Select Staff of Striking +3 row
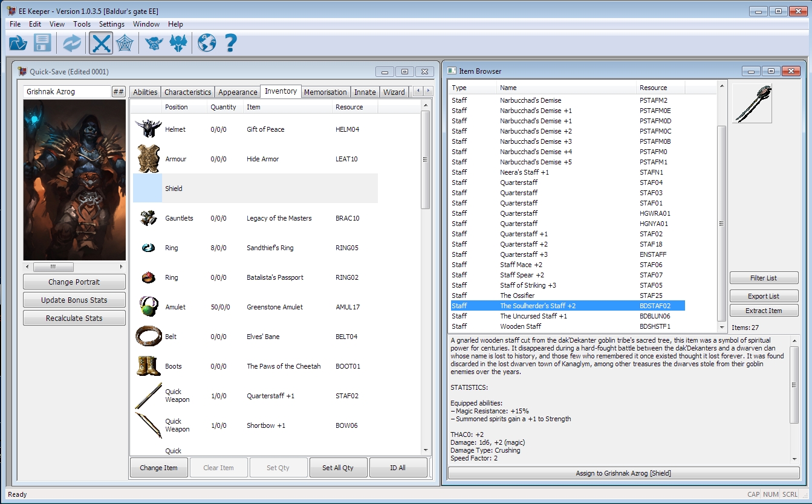Screen dimensions: 812x504 point(566,285)
